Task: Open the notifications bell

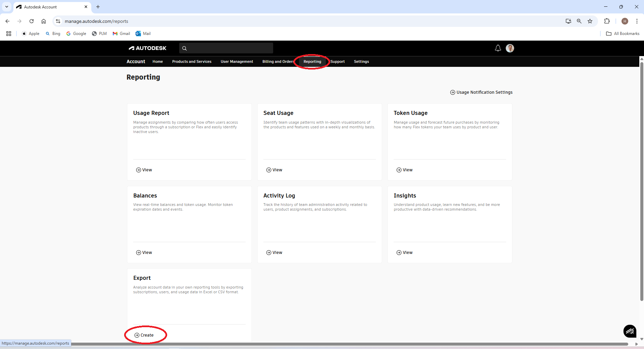Action: pos(498,48)
